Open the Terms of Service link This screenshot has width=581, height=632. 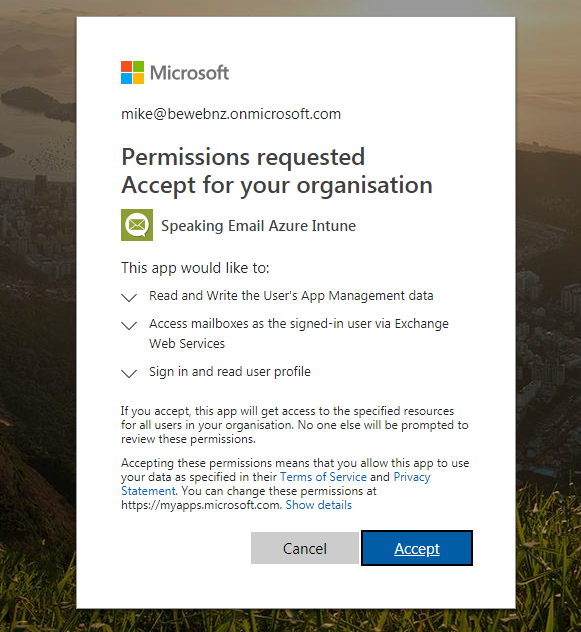point(323,477)
